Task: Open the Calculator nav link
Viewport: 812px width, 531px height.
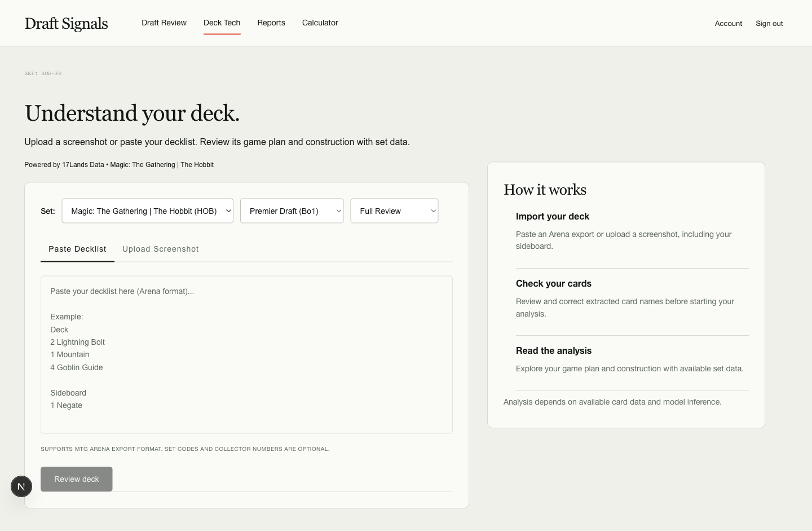Action: pyautogui.click(x=320, y=23)
